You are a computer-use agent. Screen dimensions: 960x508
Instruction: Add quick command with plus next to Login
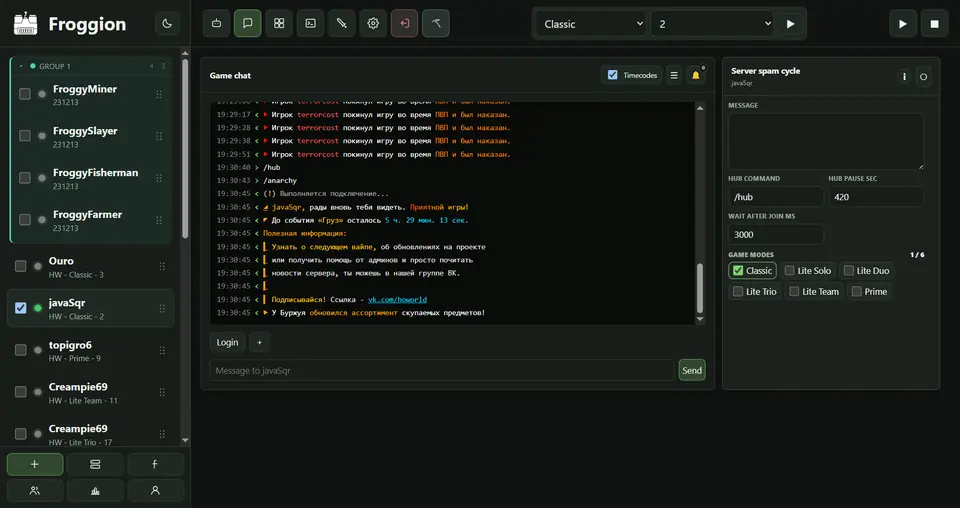(x=260, y=342)
